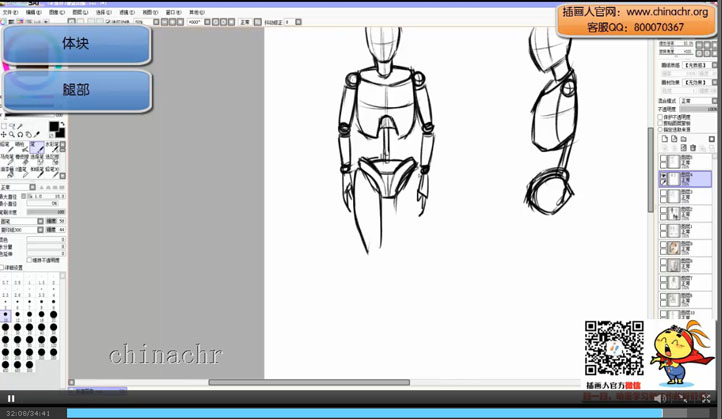Click the volume speaker icon
The image size is (722, 419).
[x=659, y=398]
